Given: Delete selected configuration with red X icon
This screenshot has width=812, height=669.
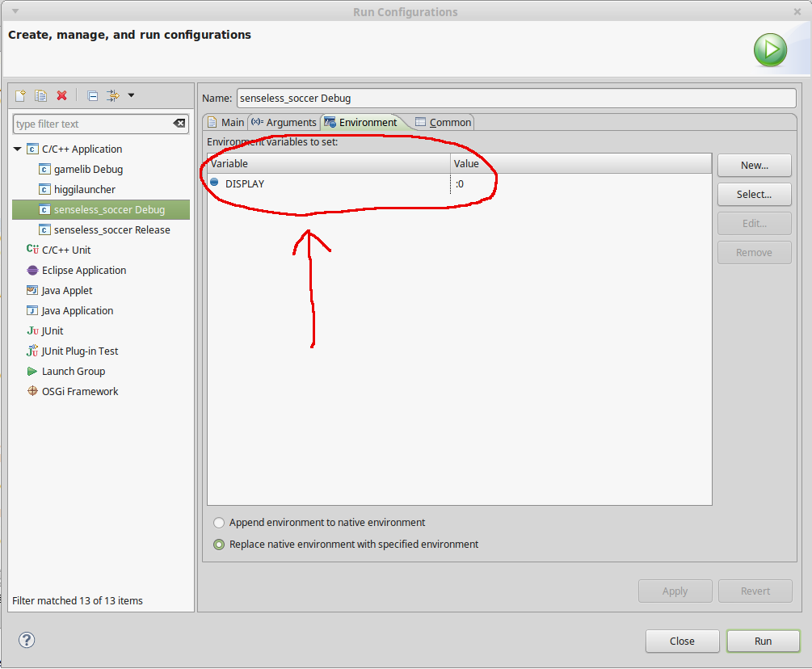Looking at the screenshot, I should 61,95.
